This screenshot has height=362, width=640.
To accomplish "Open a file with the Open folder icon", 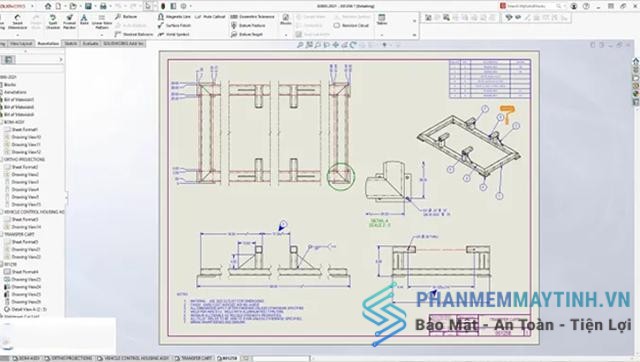I will pyautogui.click(x=73, y=6).
